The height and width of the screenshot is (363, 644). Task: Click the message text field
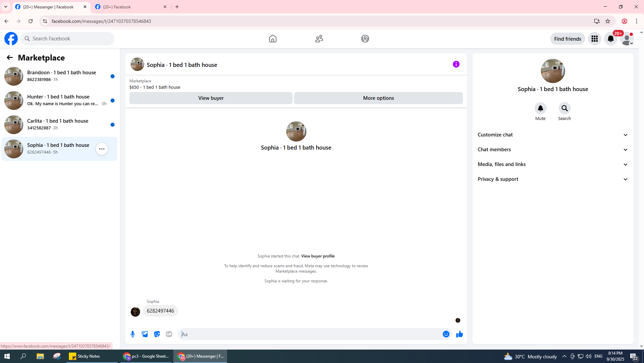309,334
